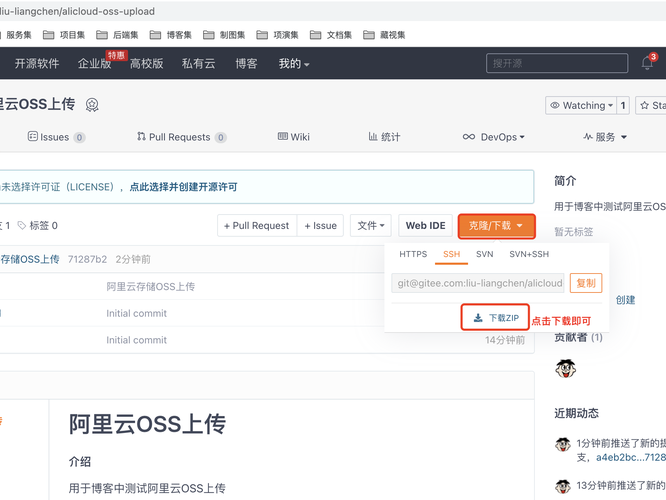The image size is (666, 500).
Task: Click the 创建 link in sidebar
Action: (x=625, y=300)
